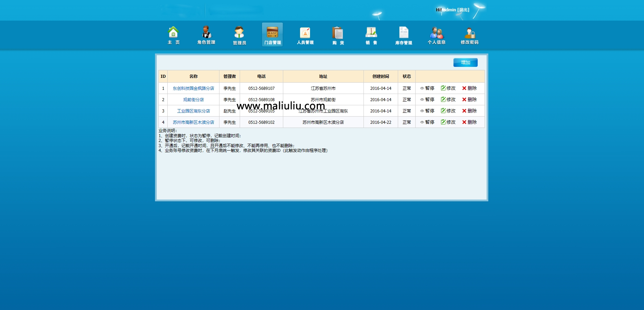Viewport: 644px width, 310px height.
Task: Open the 库存管理 inventory management icon
Action: point(404,34)
